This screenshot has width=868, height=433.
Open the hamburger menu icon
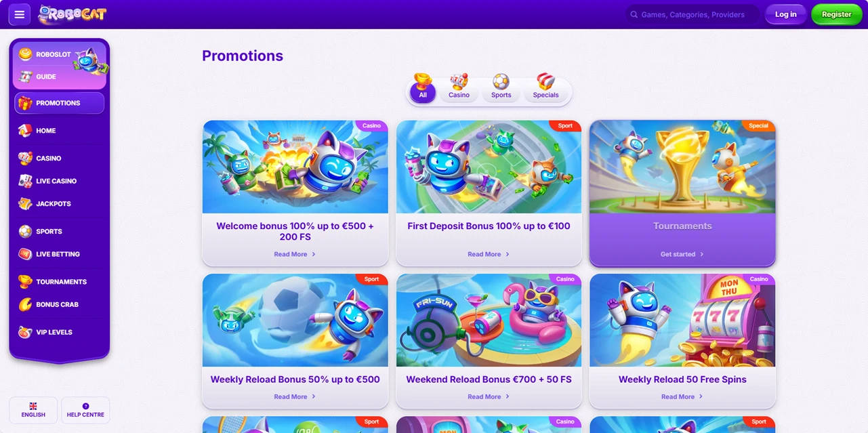(x=20, y=14)
